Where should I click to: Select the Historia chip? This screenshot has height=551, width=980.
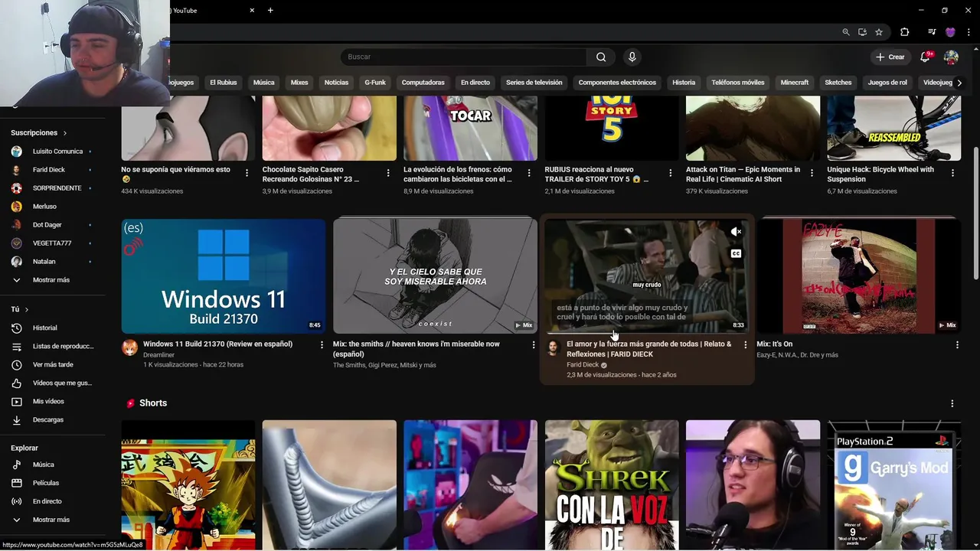click(x=684, y=83)
